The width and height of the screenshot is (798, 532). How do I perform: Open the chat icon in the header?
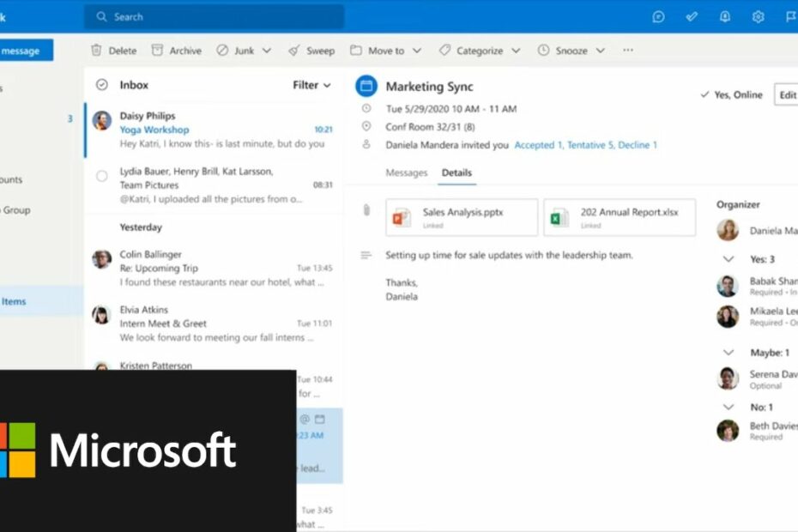(658, 17)
